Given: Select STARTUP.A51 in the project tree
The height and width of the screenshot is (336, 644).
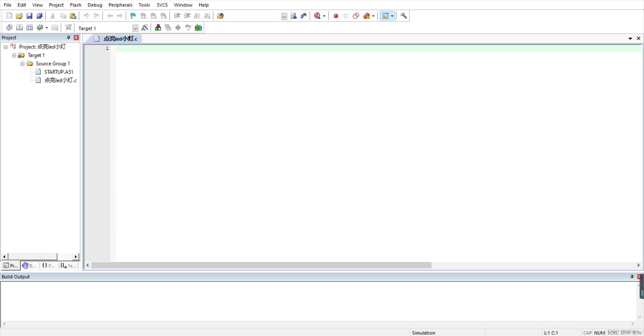Looking at the screenshot, I should tap(58, 72).
